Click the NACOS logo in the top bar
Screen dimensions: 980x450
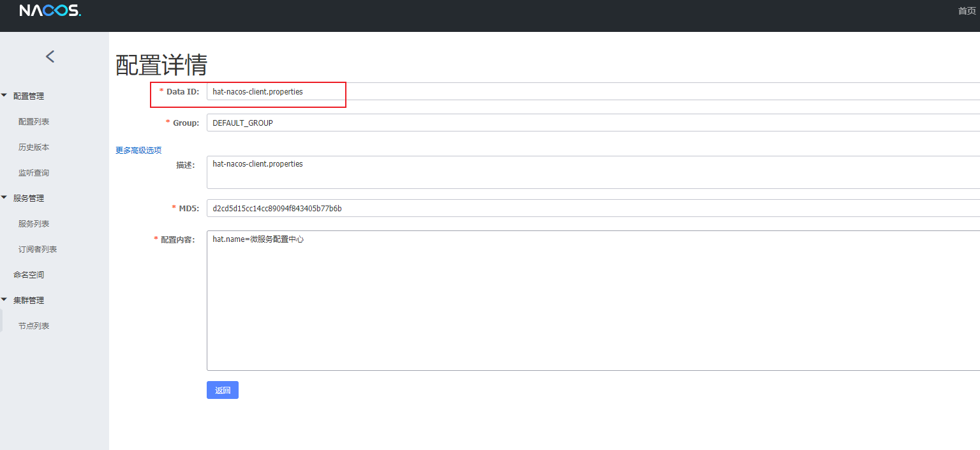pos(50,10)
